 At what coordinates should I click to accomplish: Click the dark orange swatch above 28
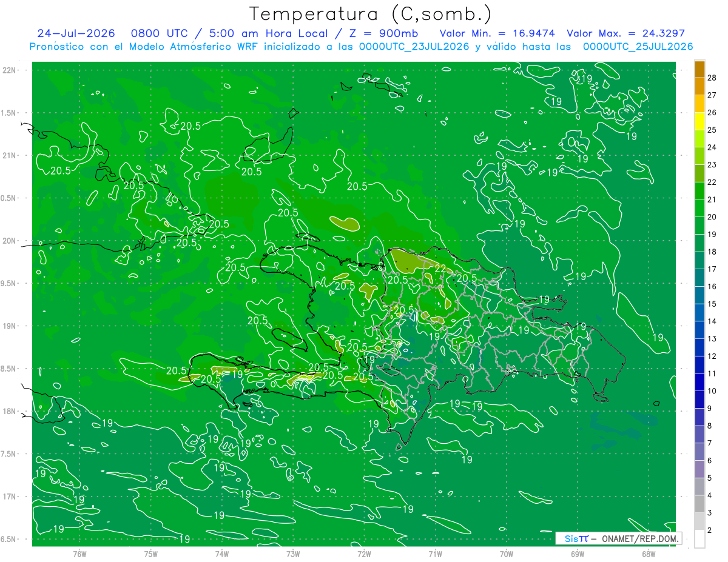point(699,69)
